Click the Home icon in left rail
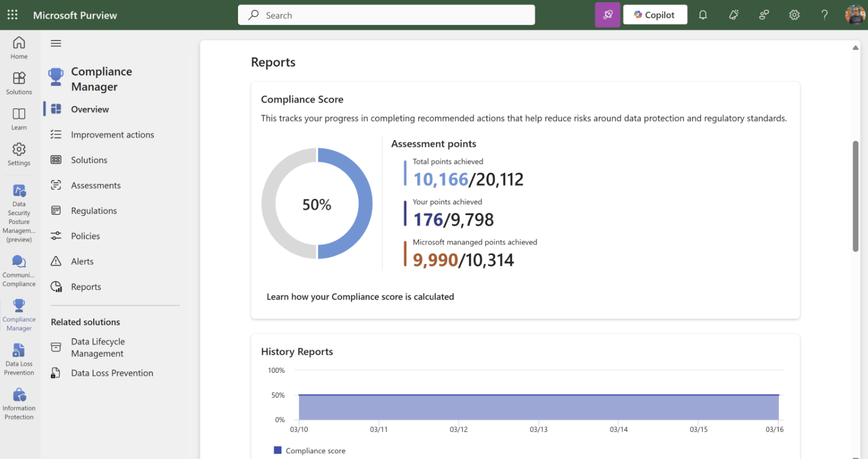 [19, 43]
